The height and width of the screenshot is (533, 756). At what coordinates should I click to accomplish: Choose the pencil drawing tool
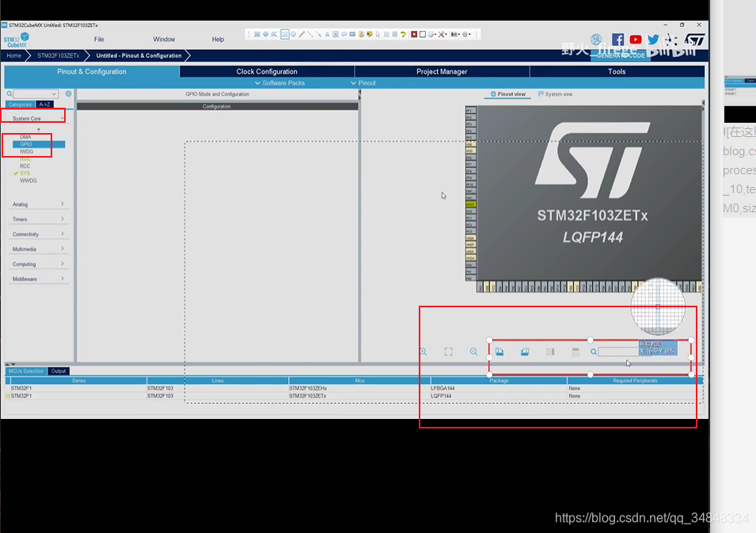302,34
